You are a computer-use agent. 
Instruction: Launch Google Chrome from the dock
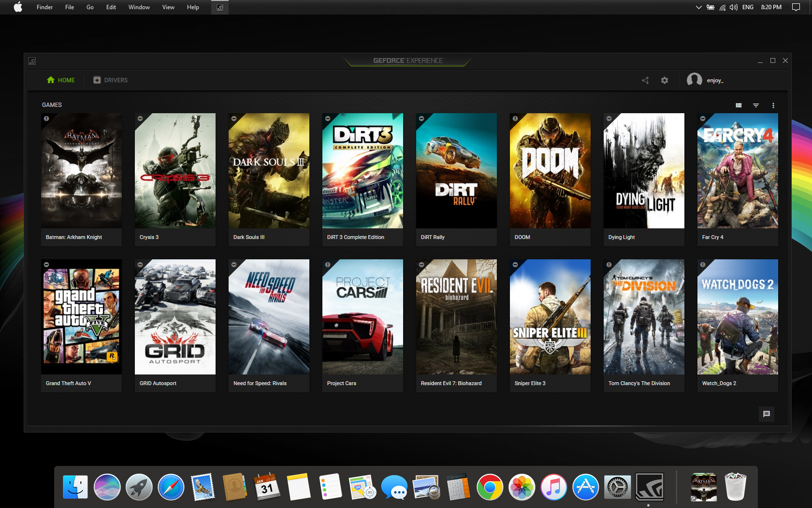[x=490, y=487]
